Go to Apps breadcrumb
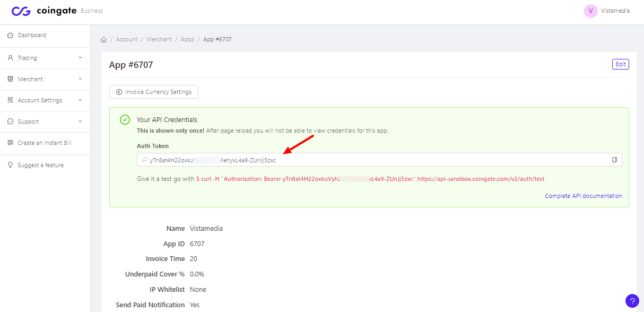Image resolution: width=644 pixels, height=312 pixels. pos(187,39)
